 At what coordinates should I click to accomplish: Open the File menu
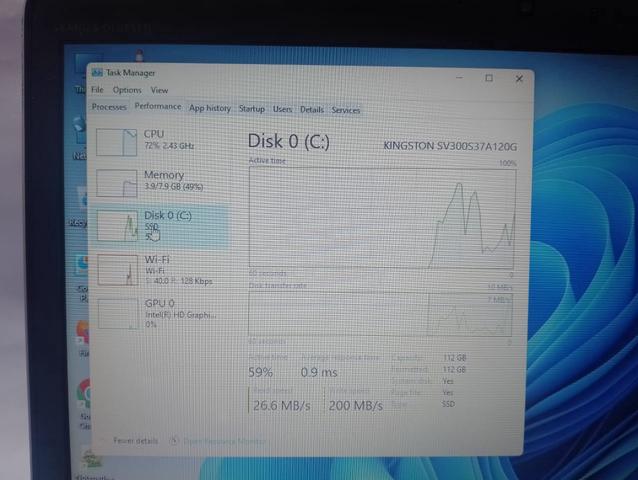pos(97,89)
